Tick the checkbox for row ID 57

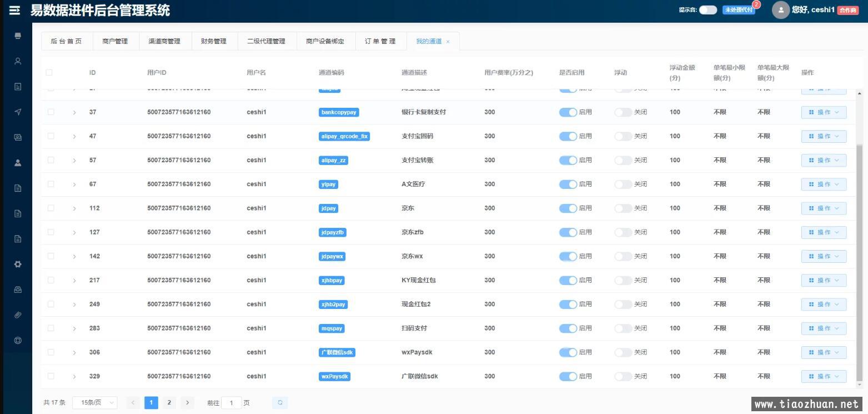pos(51,160)
